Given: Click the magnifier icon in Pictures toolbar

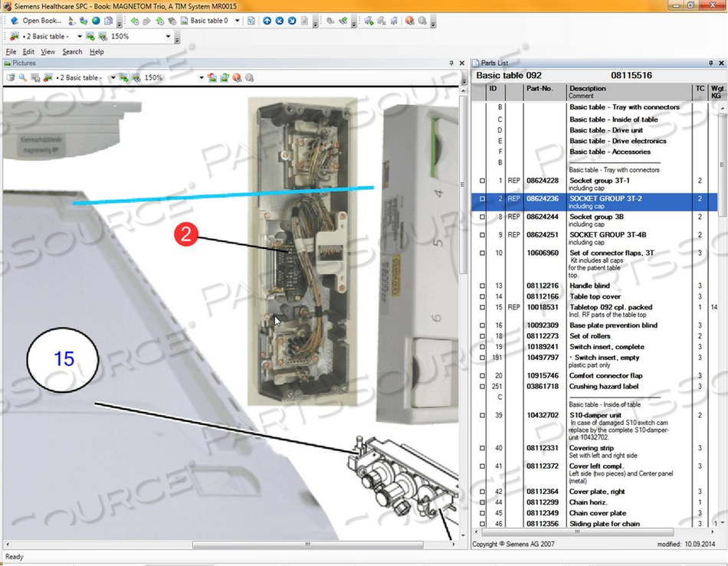Looking at the screenshot, I should point(23,78).
